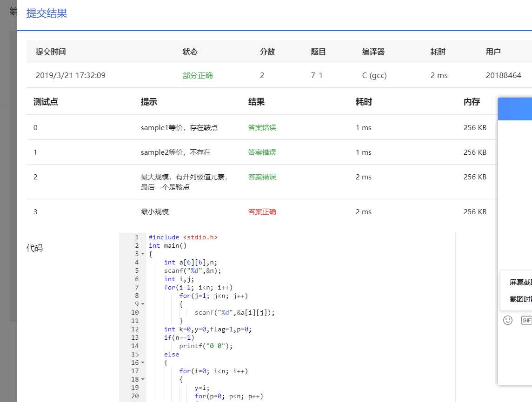Image resolution: width=532 pixels, height=402 pixels.
Task: Click the 提交时间 column header
Action: (x=51, y=52)
